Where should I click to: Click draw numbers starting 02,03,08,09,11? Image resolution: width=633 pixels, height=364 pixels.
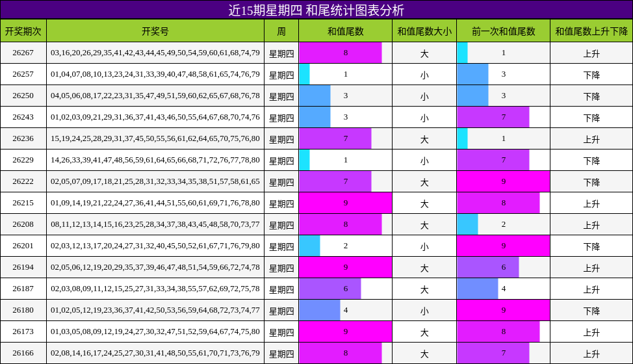pos(155,289)
